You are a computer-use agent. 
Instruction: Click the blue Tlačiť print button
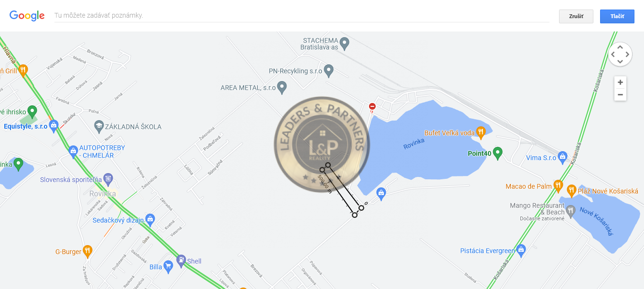pos(617,16)
